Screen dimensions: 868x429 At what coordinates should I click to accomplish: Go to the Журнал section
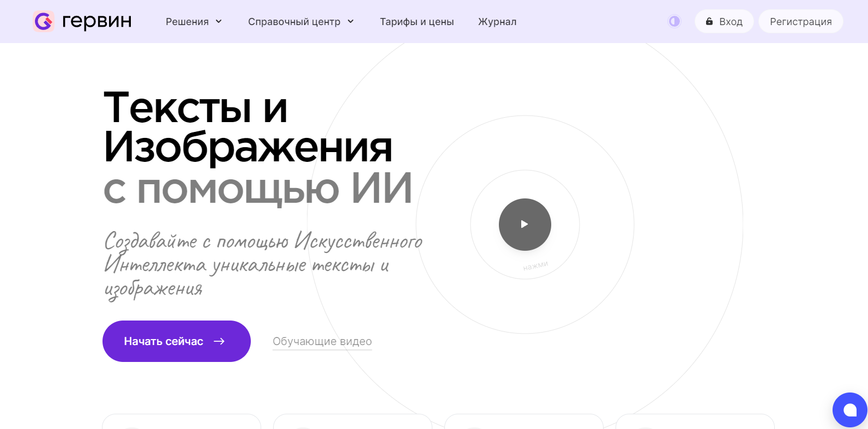pos(497,21)
